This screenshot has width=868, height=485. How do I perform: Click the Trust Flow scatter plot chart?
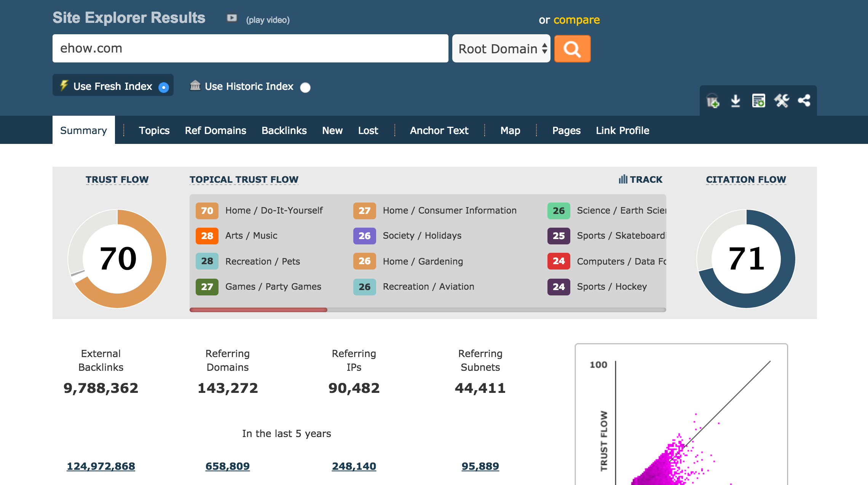681,415
